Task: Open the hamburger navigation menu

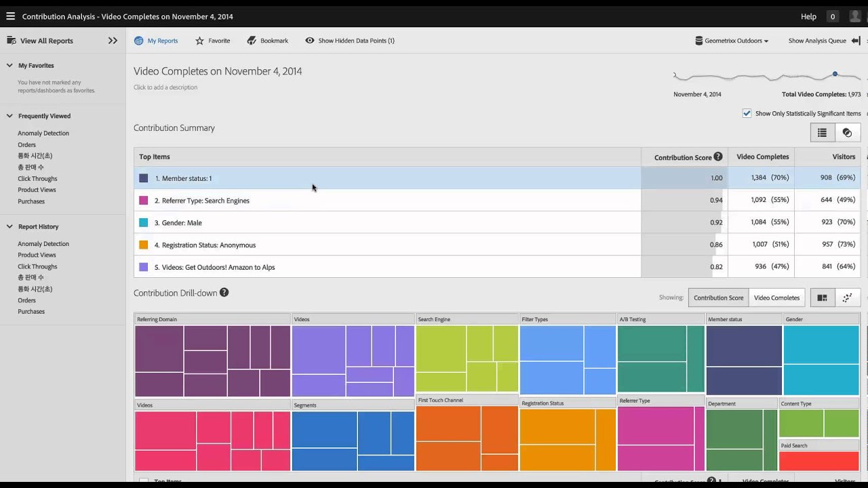Action: coord(10,16)
